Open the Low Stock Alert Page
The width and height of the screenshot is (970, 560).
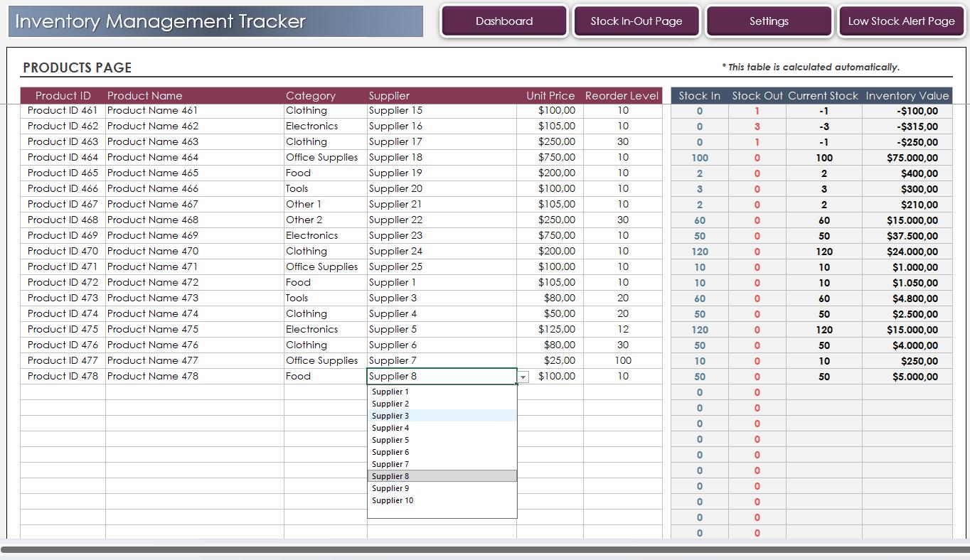[901, 21]
